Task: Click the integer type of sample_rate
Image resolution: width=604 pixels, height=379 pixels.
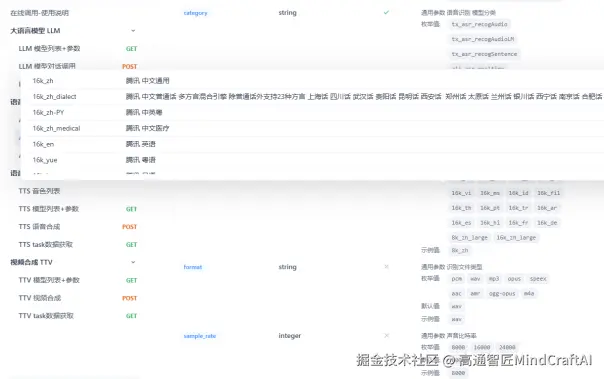Action: [290, 335]
